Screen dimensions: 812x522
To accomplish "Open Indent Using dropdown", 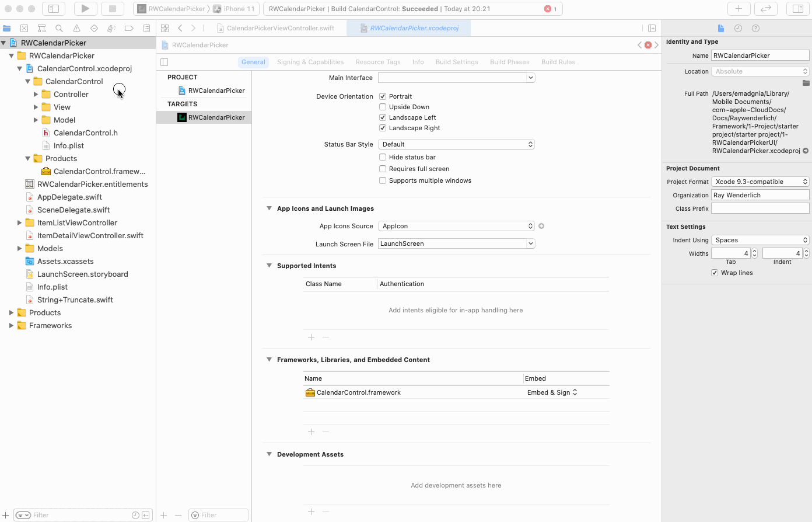I will (x=760, y=240).
